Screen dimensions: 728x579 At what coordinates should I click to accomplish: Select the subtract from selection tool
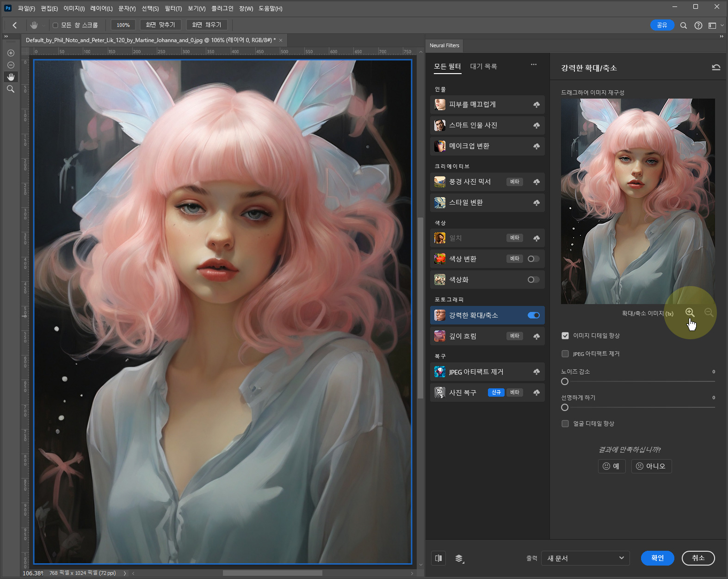tap(11, 65)
